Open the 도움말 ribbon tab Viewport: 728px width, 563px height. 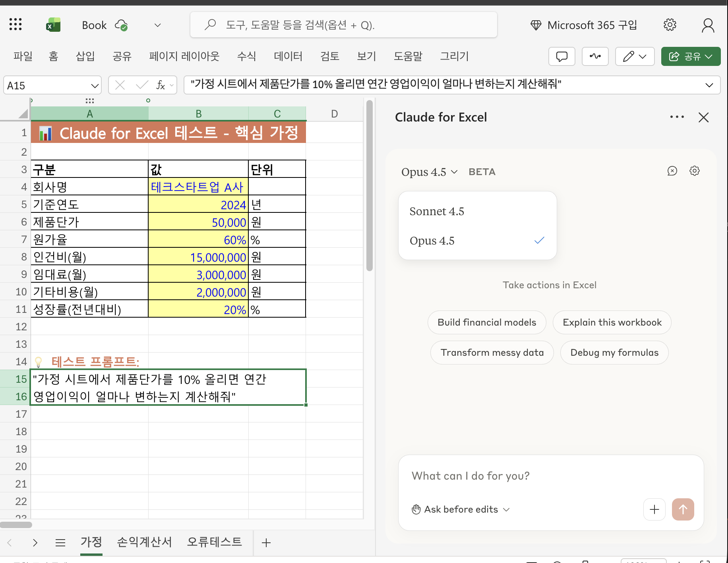408,56
